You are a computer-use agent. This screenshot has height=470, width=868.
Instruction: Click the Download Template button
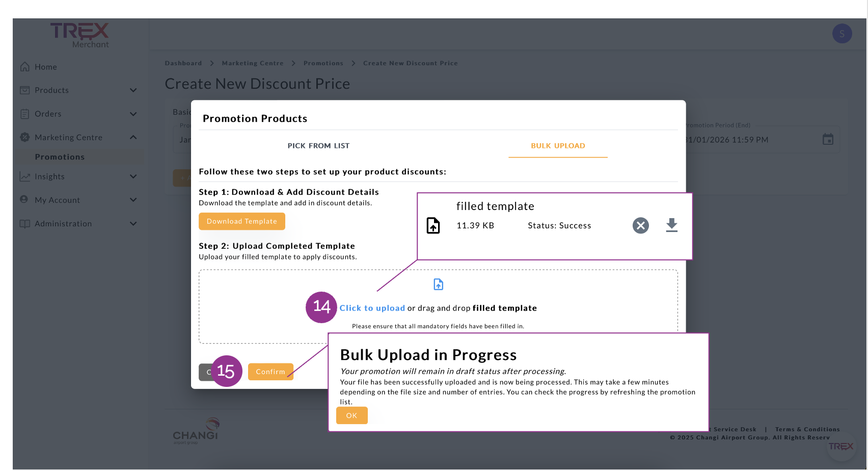point(242,221)
